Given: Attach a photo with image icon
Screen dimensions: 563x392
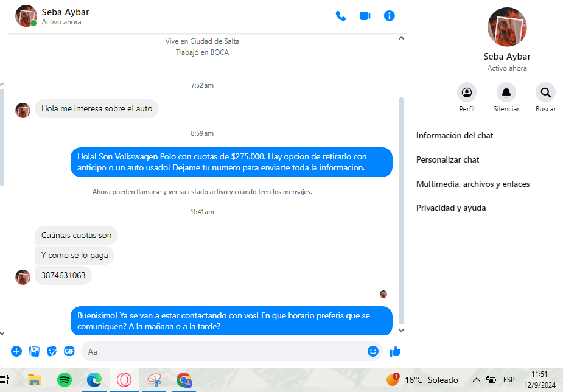Looking at the screenshot, I should [x=34, y=351].
